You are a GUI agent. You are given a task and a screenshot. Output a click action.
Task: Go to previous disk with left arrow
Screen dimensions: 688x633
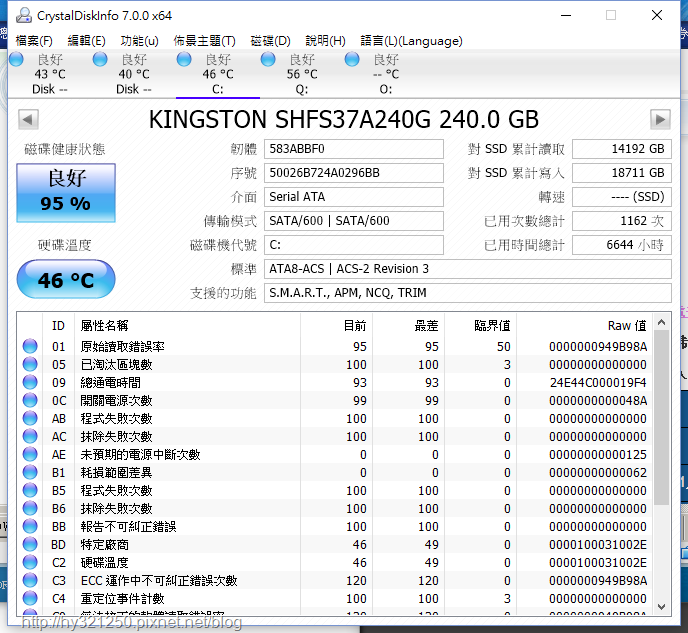click(28, 119)
